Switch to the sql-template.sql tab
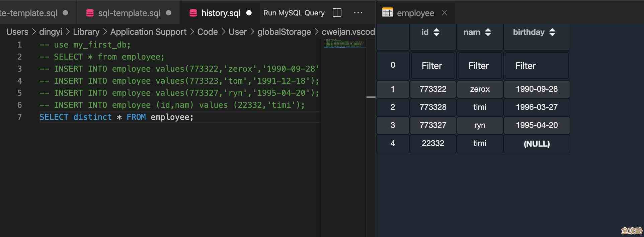This screenshot has width=644, height=237. [x=129, y=13]
